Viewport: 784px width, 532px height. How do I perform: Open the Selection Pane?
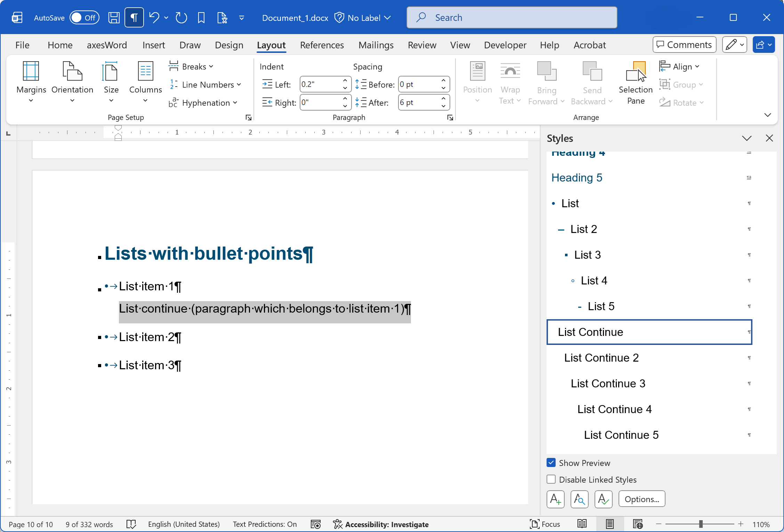[x=636, y=83]
